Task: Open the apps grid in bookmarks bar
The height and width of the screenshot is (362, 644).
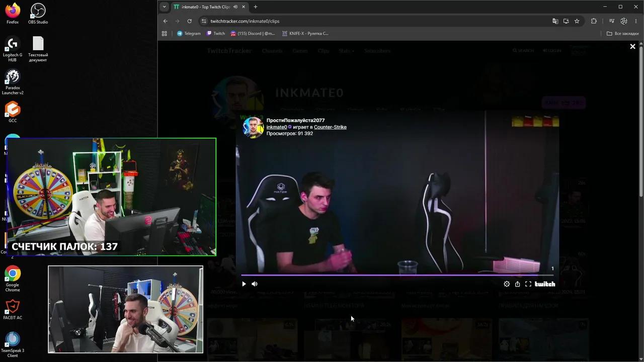Action: (x=165, y=34)
